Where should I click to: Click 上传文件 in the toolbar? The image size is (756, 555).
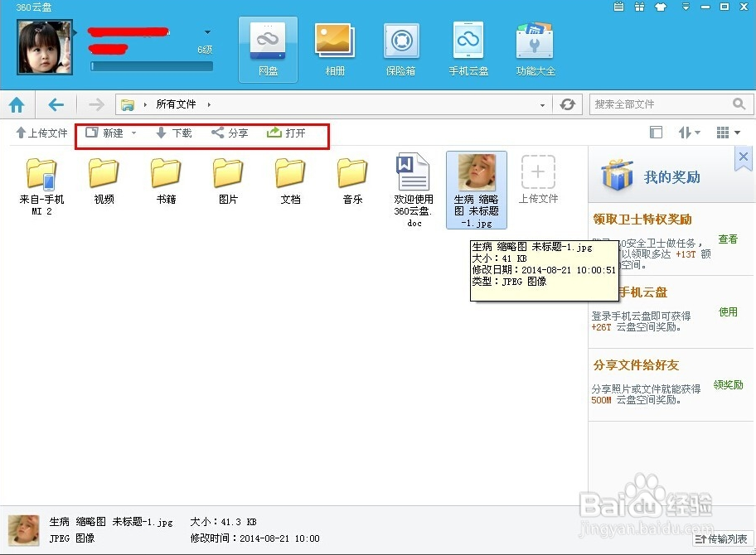pos(41,133)
